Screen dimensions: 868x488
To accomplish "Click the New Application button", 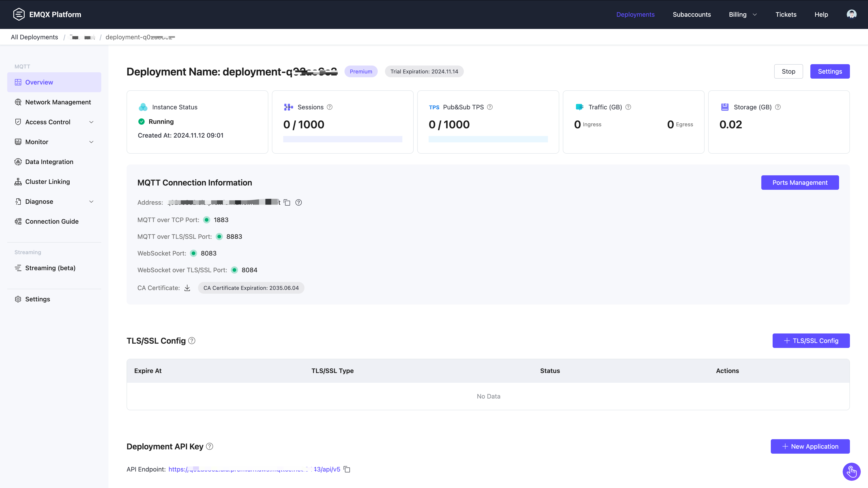I will point(810,446).
